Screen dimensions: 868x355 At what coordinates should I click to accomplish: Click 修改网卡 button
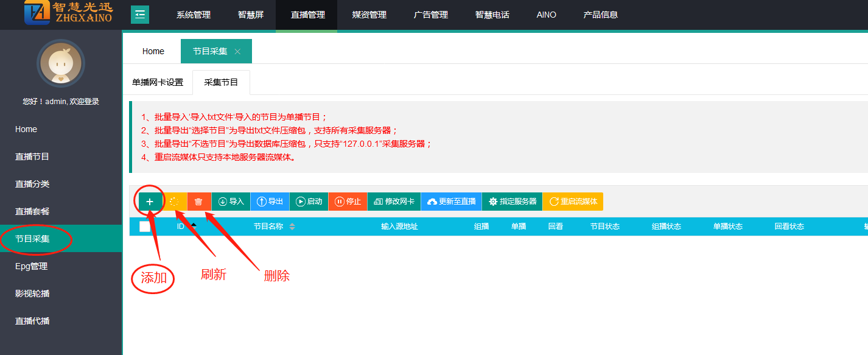pyautogui.click(x=394, y=202)
